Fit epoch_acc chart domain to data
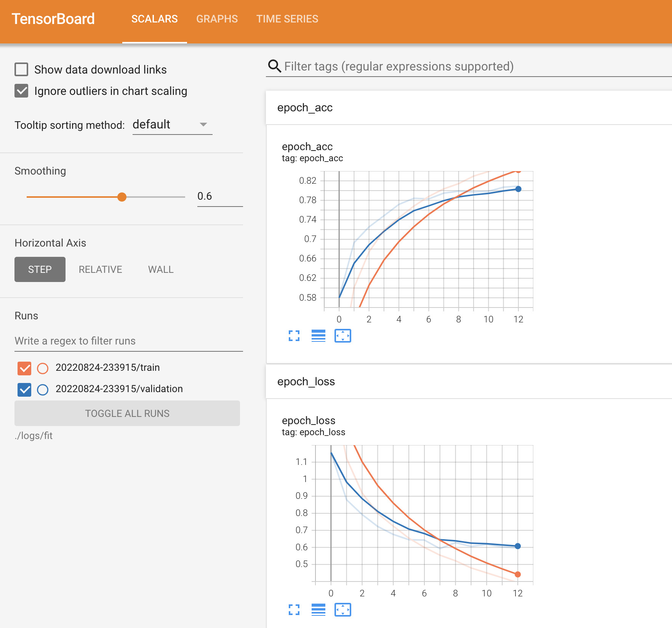This screenshot has height=628, width=672. 342,336
